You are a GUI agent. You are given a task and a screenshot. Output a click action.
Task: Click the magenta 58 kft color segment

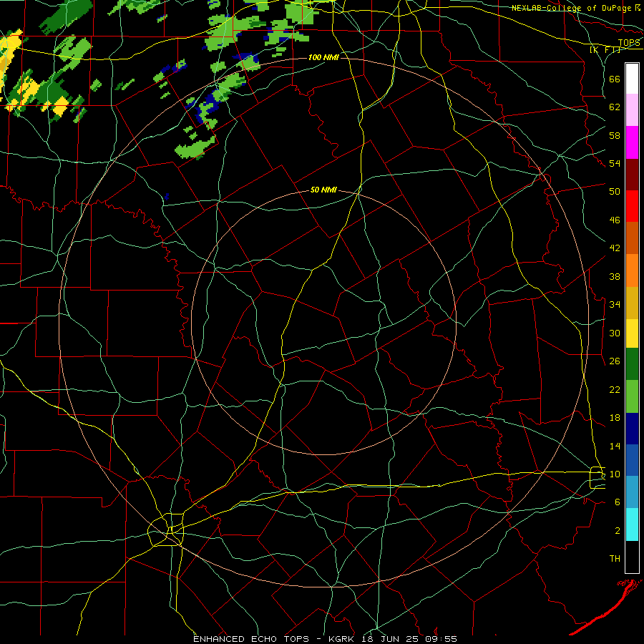click(632, 142)
